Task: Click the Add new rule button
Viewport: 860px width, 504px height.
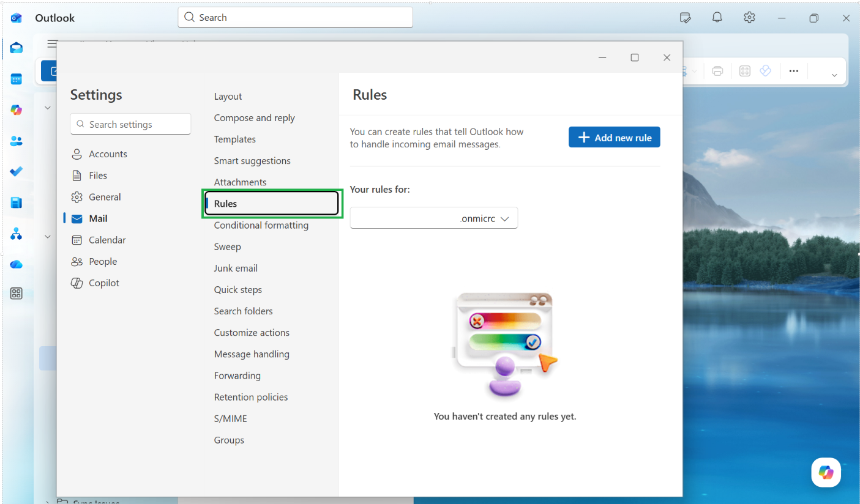Action: pos(615,137)
